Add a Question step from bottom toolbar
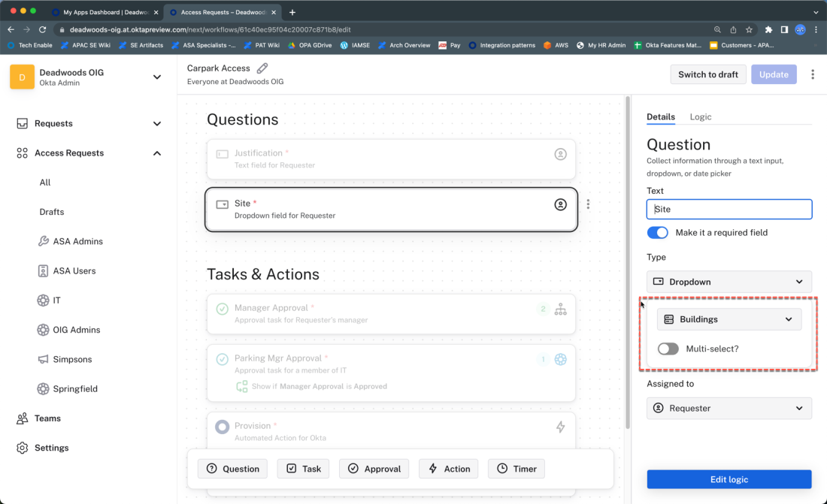Image resolution: width=827 pixels, height=504 pixels. pyautogui.click(x=232, y=469)
